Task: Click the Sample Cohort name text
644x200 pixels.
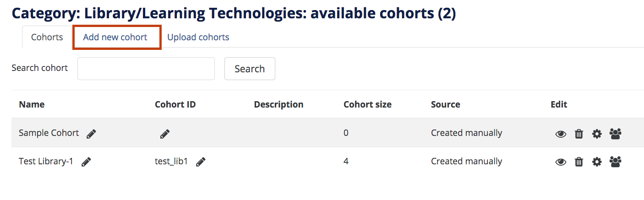Action: (x=49, y=133)
